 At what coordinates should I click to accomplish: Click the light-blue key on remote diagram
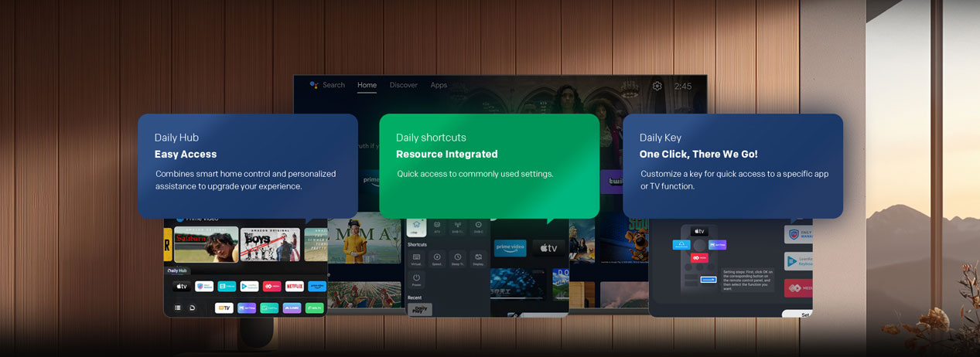pyautogui.click(x=681, y=244)
